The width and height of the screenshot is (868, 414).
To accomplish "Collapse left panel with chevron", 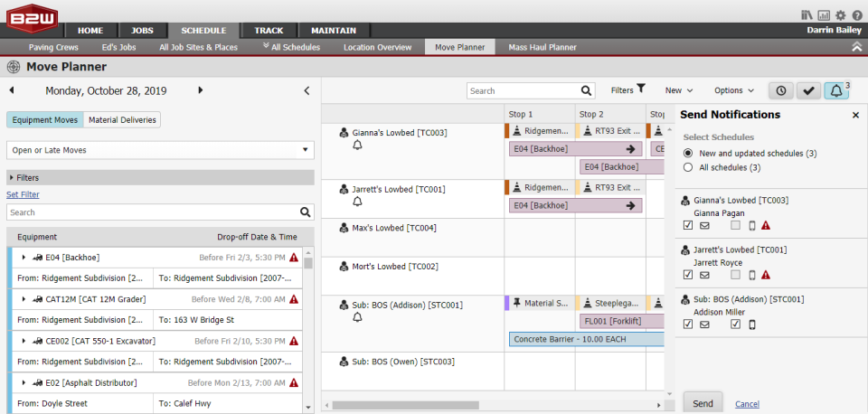I will coord(307,90).
